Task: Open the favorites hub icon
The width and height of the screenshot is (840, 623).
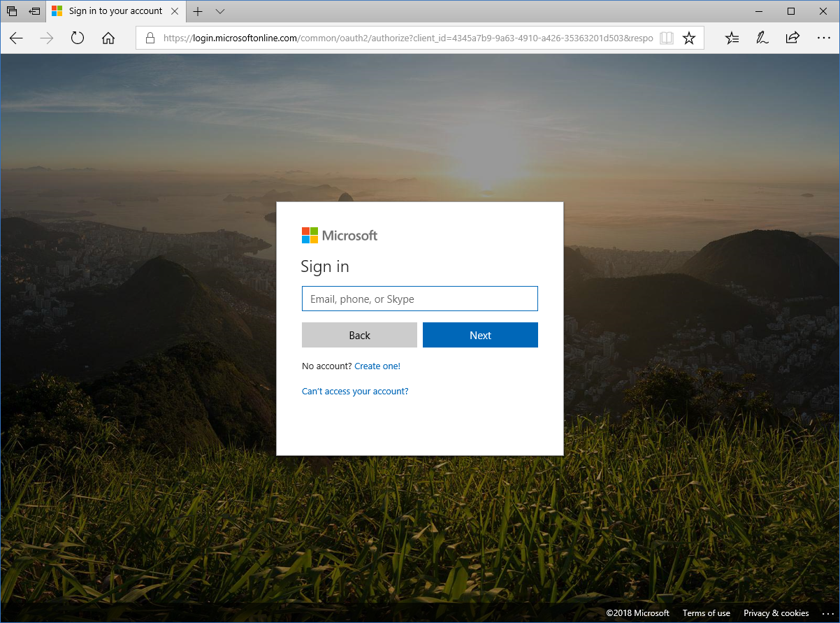Action: [732, 38]
